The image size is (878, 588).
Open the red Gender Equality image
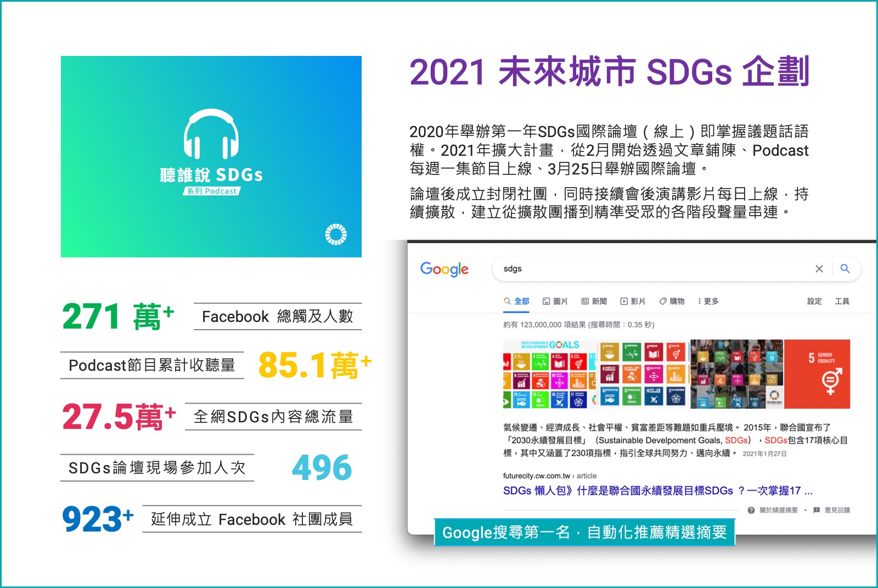[x=817, y=374]
